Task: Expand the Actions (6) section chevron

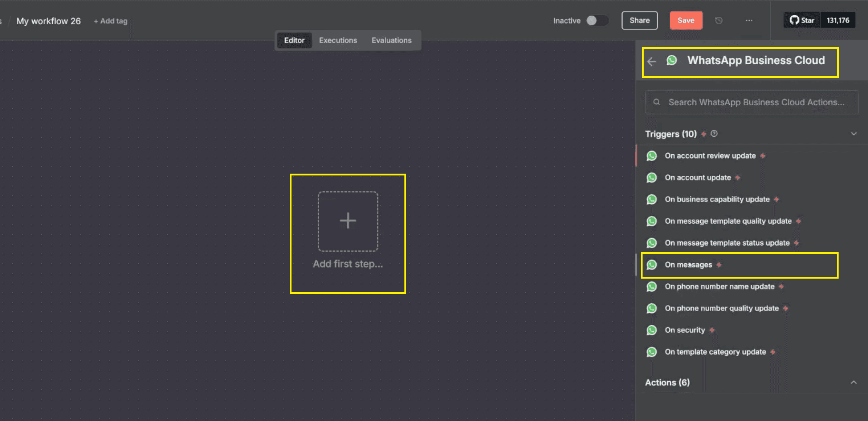Action: pyautogui.click(x=854, y=382)
